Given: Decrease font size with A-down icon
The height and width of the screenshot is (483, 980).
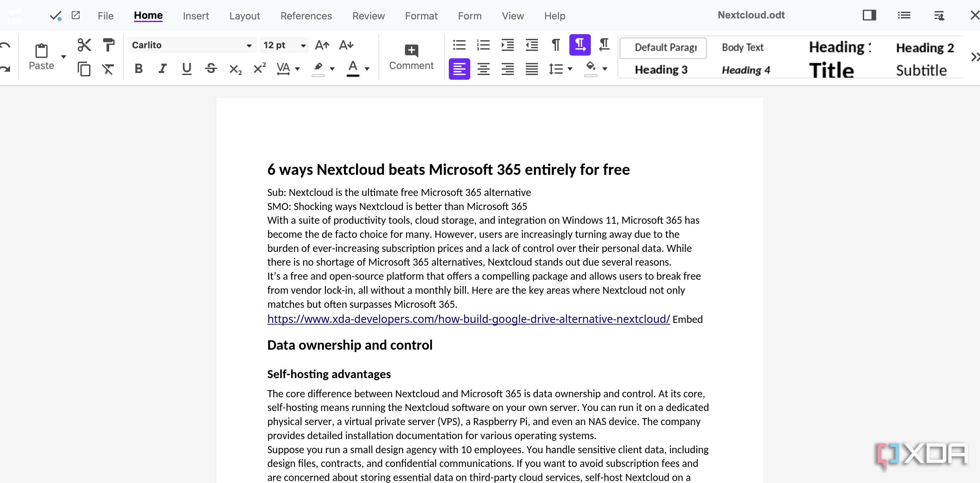Looking at the screenshot, I should [x=346, y=45].
